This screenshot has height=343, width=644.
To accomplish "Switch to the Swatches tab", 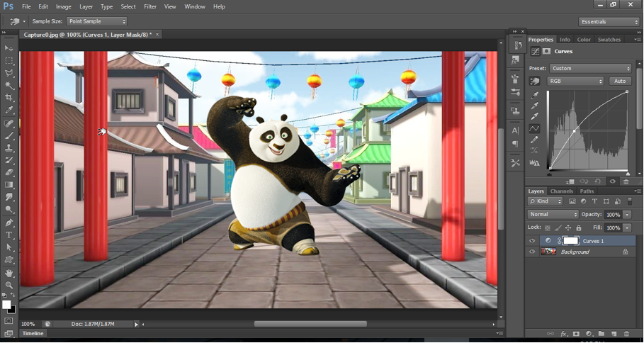I will tap(609, 40).
